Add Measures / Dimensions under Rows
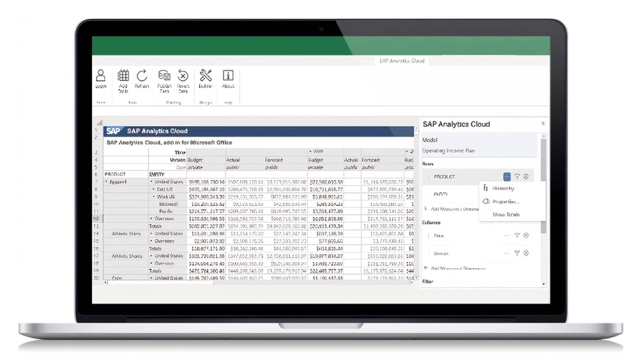638x364 pixels. [x=452, y=209]
